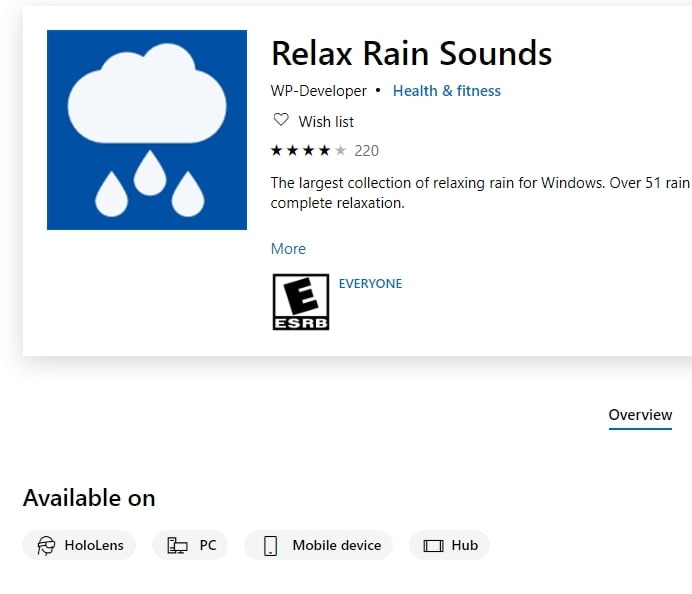The image size is (692, 594).
Task: Click the PC device icon
Action: click(177, 546)
